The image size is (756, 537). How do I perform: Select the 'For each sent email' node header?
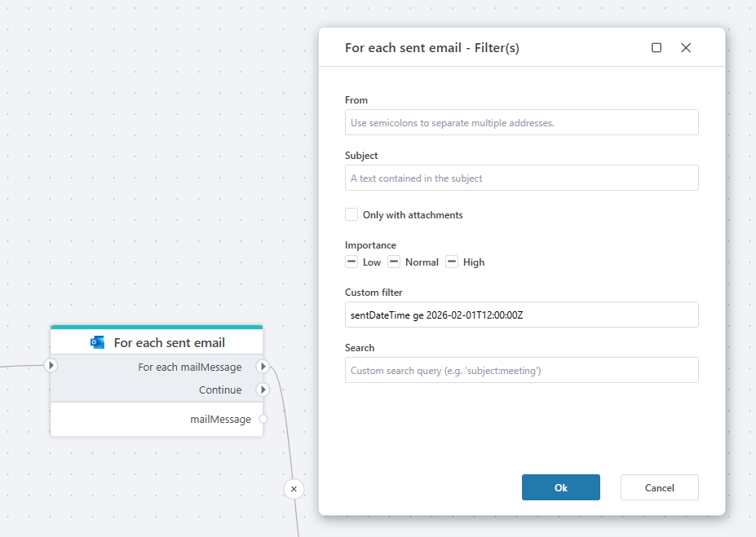[x=169, y=342]
